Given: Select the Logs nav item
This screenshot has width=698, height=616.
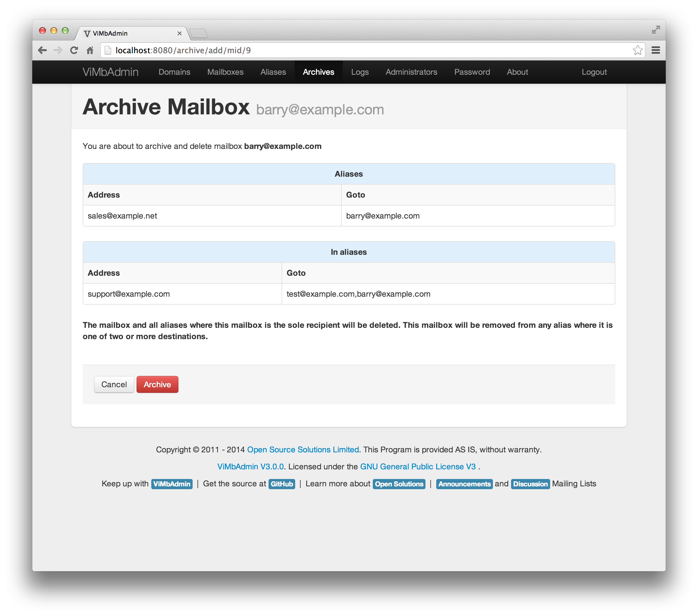Looking at the screenshot, I should [x=359, y=72].
